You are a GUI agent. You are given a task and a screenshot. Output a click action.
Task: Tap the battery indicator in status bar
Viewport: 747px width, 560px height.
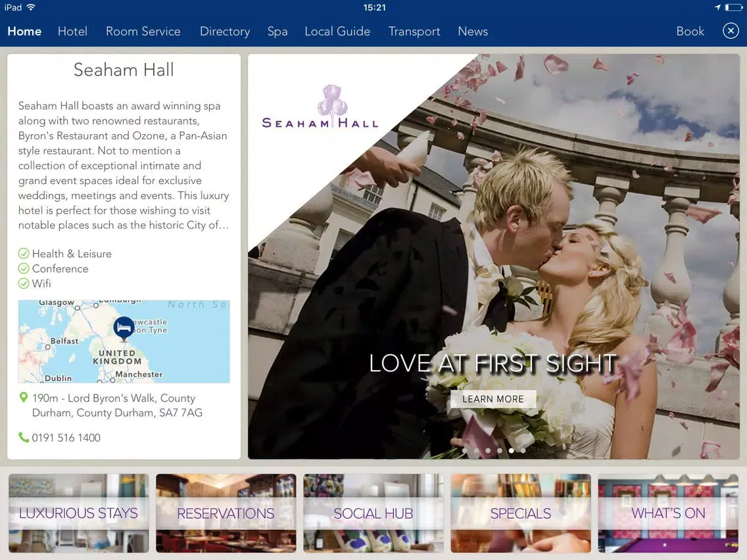click(x=734, y=7)
